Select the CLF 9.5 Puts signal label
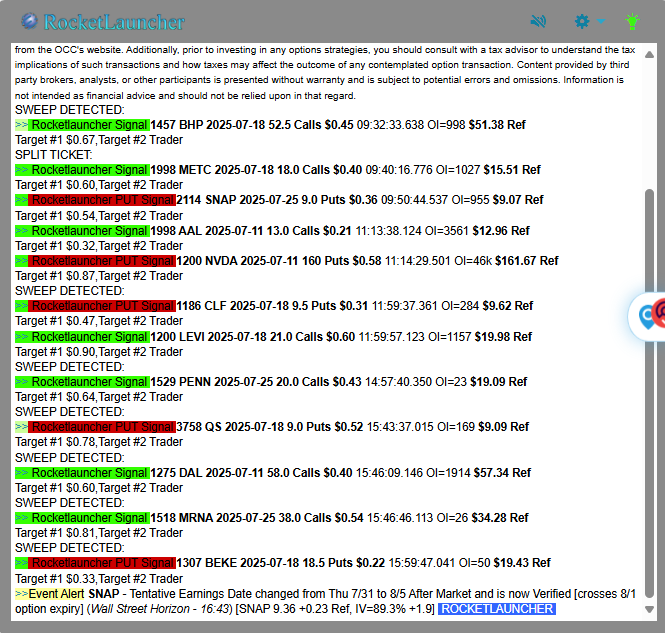The height and width of the screenshot is (633, 665). point(102,306)
